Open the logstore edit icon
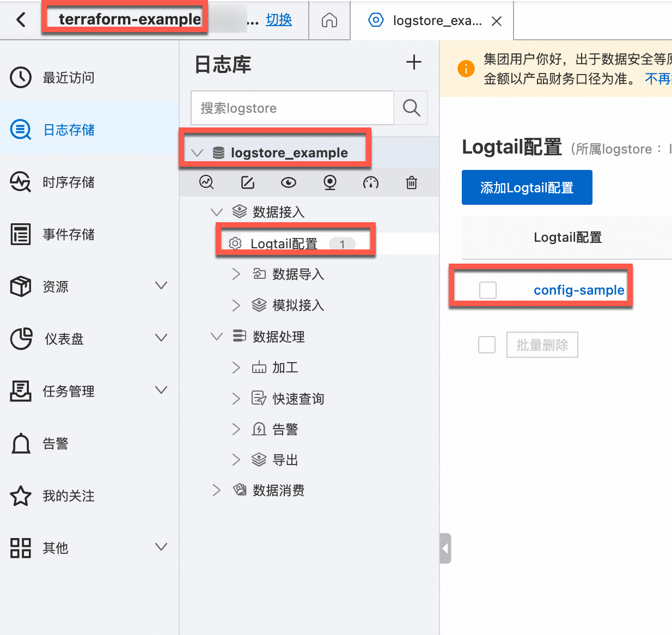The width and height of the screenshot is (672, 635). click(x=247, y=182)
